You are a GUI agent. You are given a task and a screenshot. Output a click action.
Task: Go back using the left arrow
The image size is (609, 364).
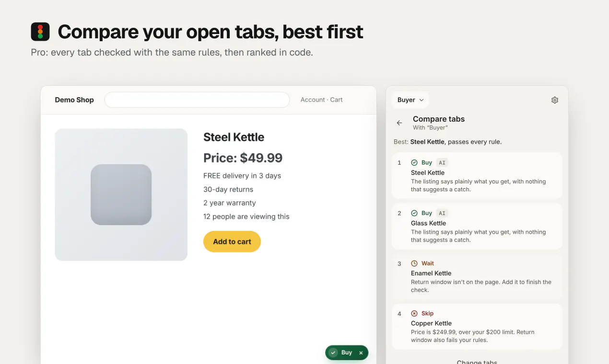(399, 123)
